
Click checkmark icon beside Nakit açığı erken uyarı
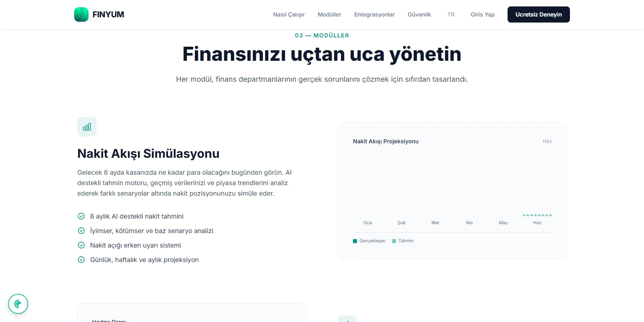pyautogui.click(x=81, y=245)
